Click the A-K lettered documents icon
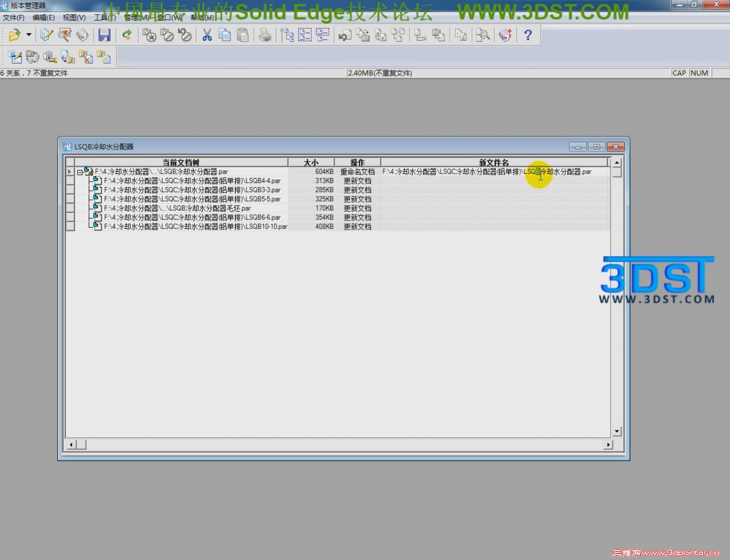Viewport: 730px width, 560px height. point(380,35)
